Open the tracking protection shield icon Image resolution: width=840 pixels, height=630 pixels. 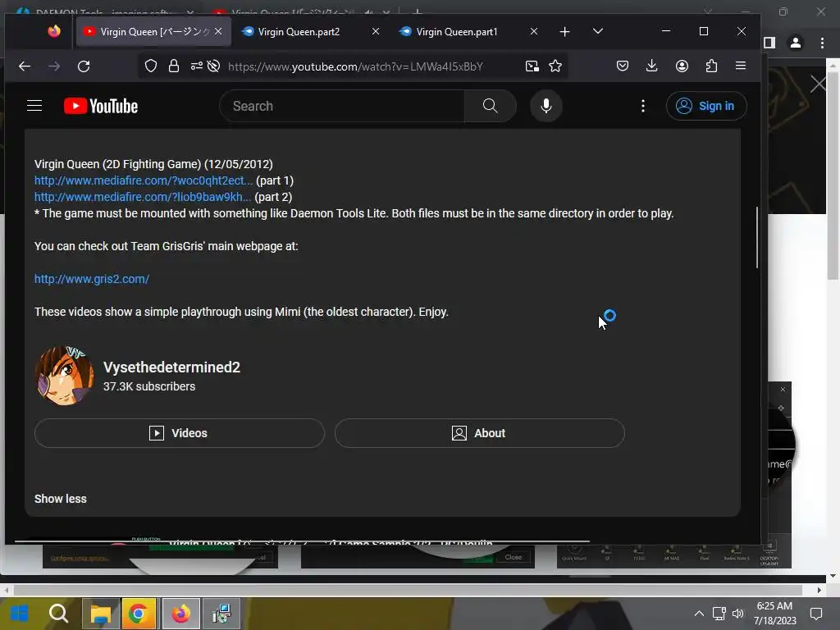pos(151,66)
